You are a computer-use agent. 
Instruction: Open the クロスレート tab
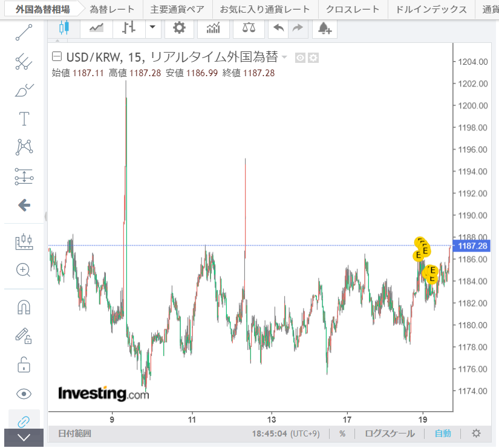tap(353, 9)
